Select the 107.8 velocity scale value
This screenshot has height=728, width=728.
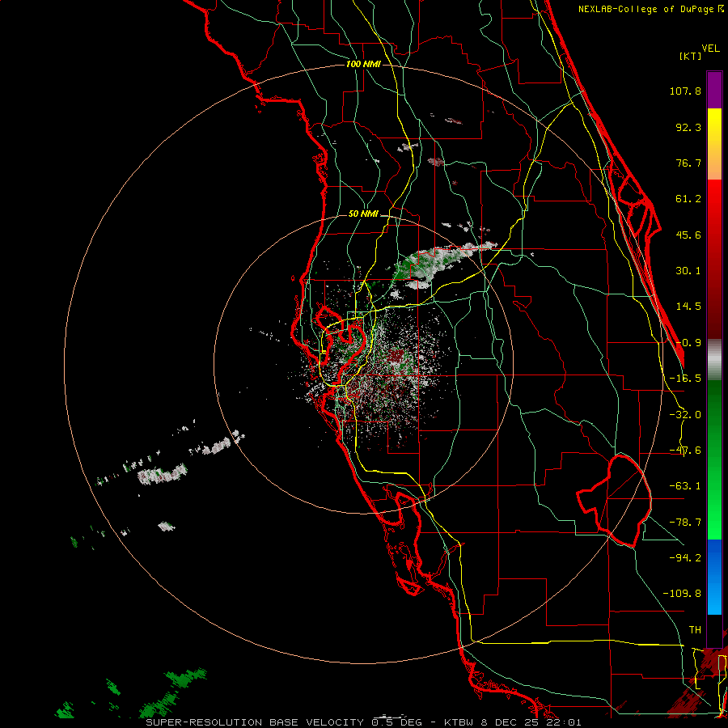[685, 91]
